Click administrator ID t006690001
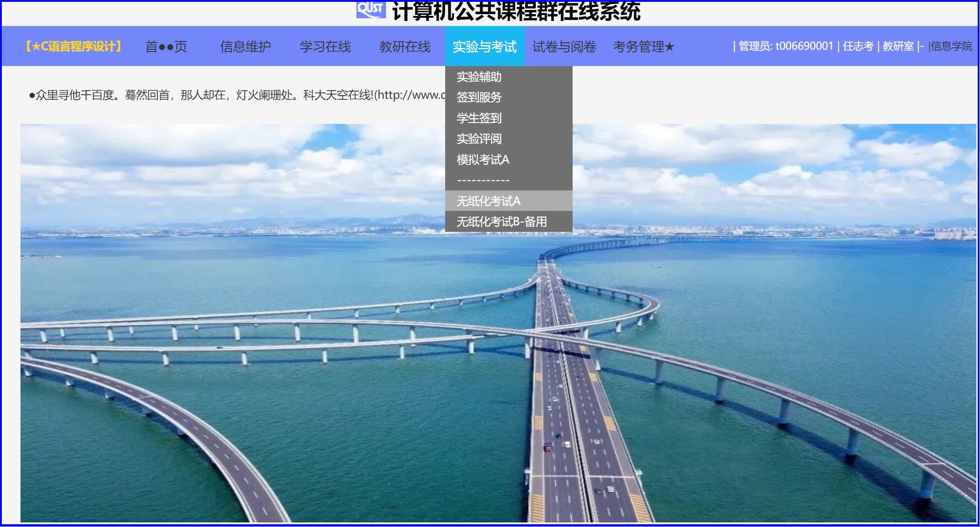Screen dimensions: 980x527 coord(804,46)
